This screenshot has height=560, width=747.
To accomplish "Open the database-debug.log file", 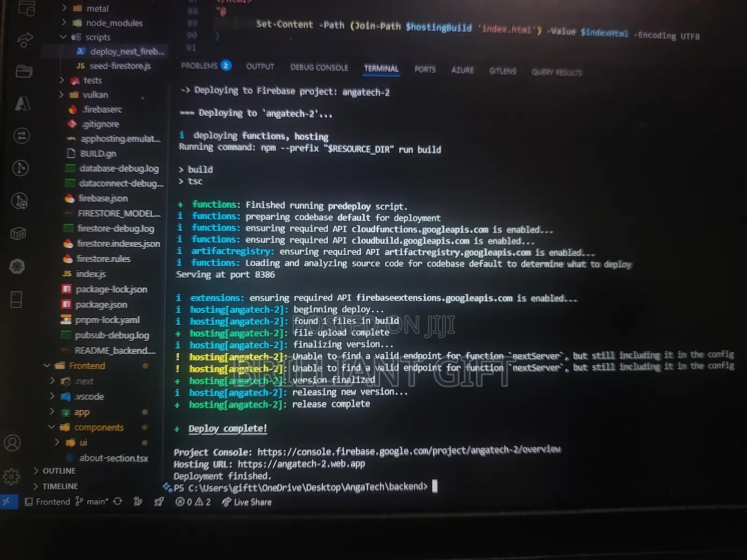I will pos(119,168).
